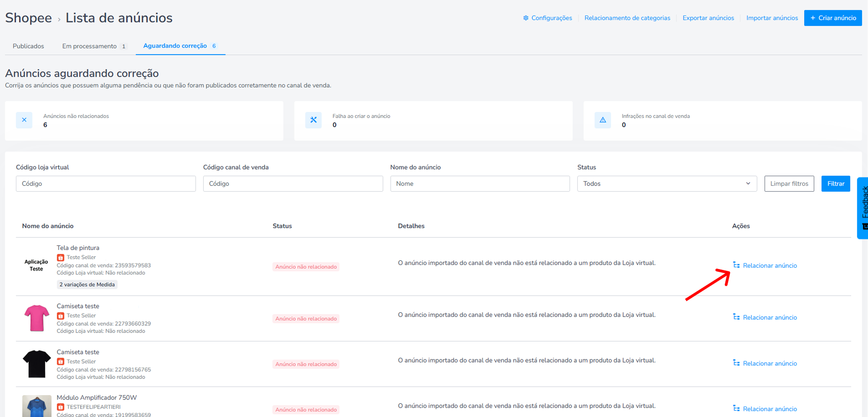Click the Falha ao criar o anúncio label

(x=361, y=117)
